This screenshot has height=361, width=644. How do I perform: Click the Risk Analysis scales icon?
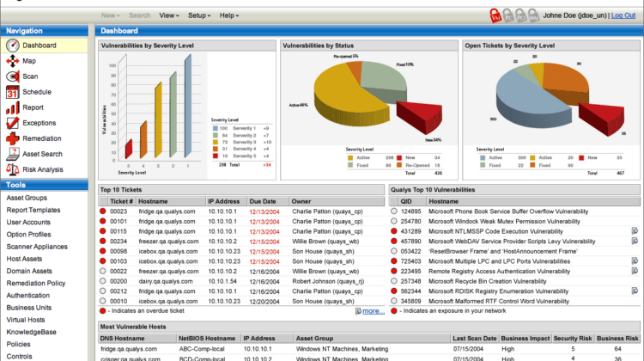[x=13, y=169]
